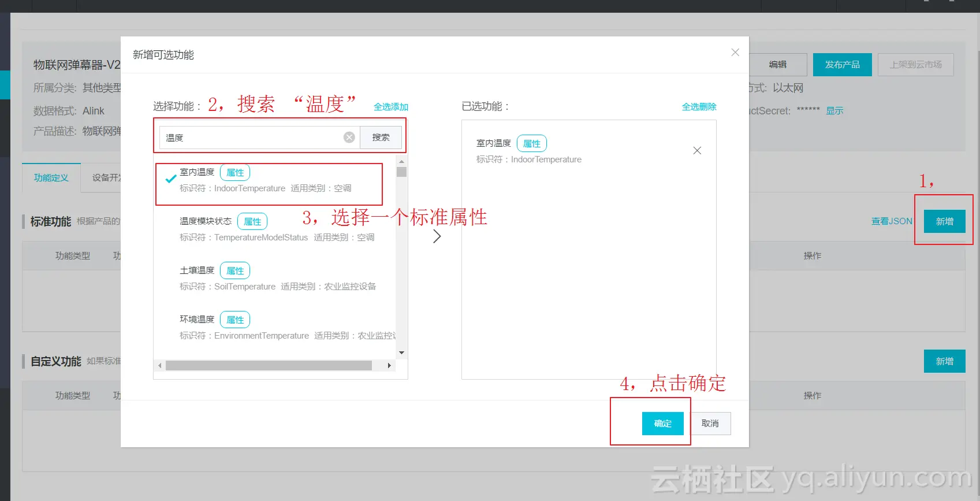The image size is (980, 501).
Task: Click the 编辑 button behind the dialog
Action: [x=778, y=65]
